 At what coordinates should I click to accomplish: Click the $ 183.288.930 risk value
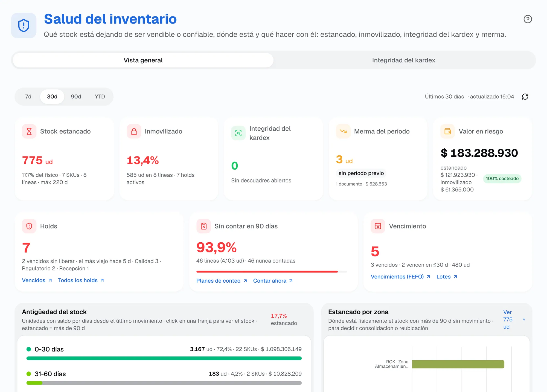pos(479,153)
